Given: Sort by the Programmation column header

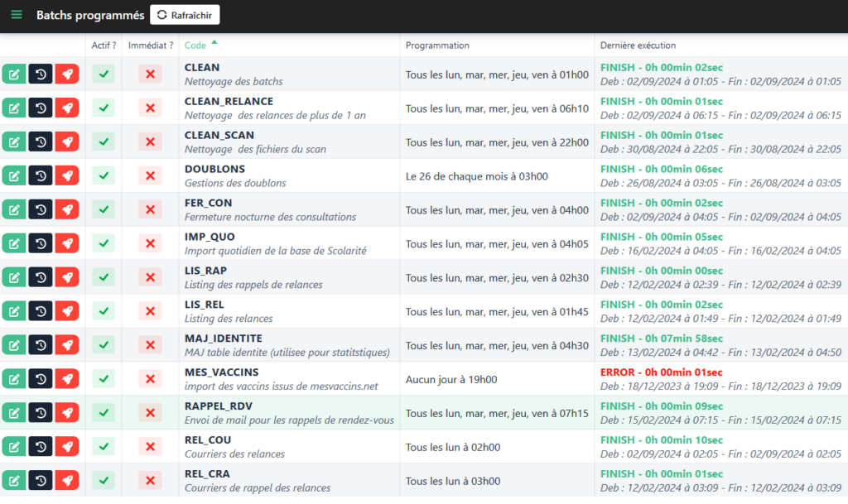Looking at the screenshot, I should [x=437, y=46].
